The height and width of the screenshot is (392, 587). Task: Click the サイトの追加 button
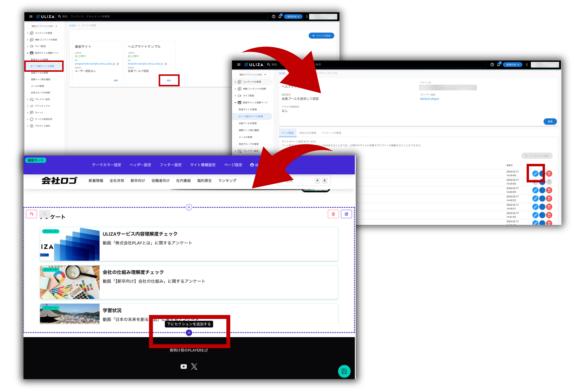321,36
